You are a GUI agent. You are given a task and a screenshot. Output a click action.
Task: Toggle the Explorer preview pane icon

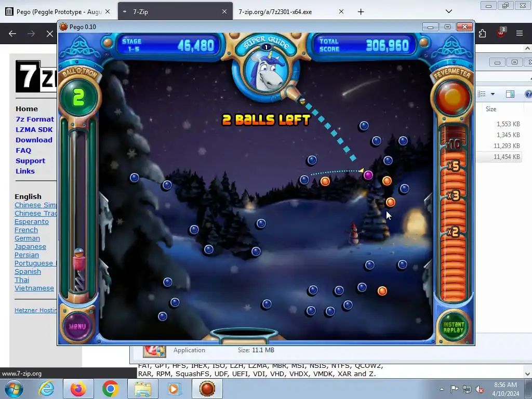coord(510,94)
